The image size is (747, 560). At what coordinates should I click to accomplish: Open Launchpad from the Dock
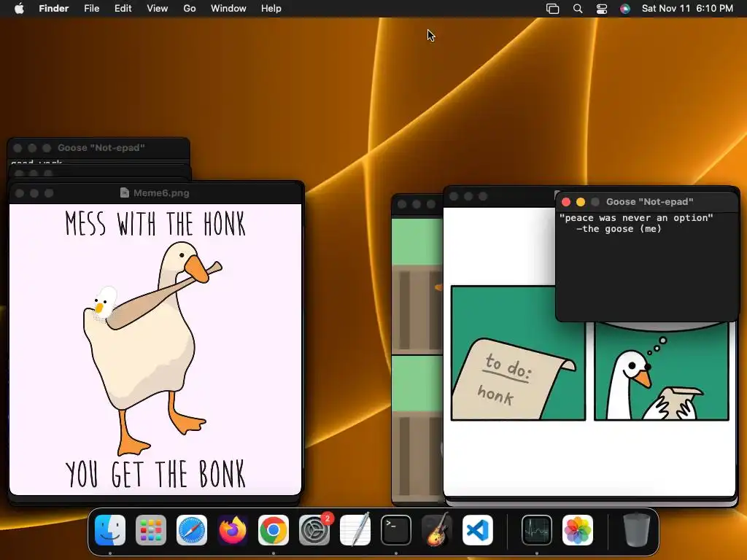pos(151,530)
